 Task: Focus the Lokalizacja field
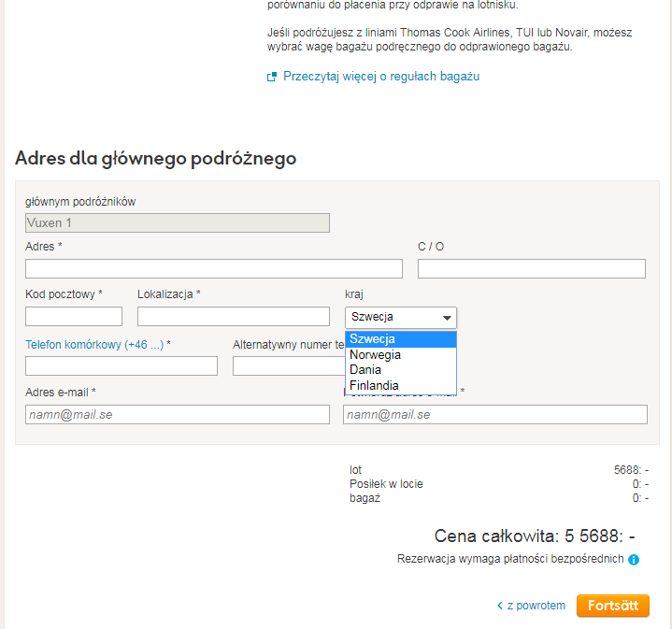(234, 316)
